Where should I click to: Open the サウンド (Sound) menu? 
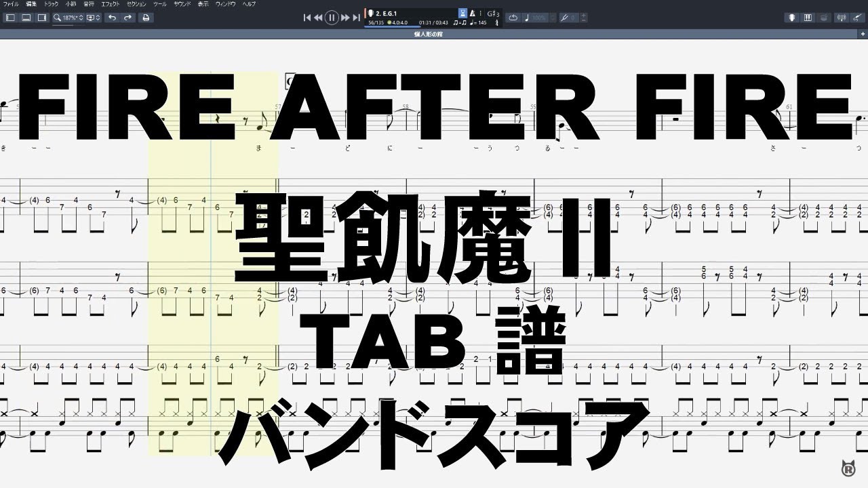tap(182, 4)
